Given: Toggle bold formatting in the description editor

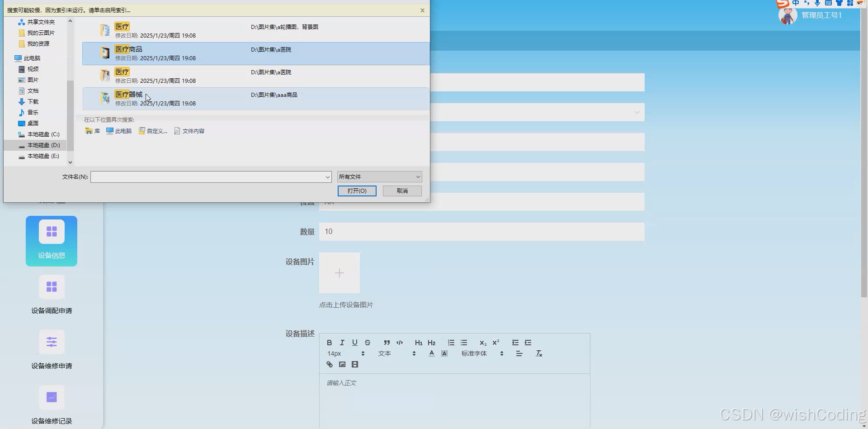Looking at the screenshot, I should [329, 343].
